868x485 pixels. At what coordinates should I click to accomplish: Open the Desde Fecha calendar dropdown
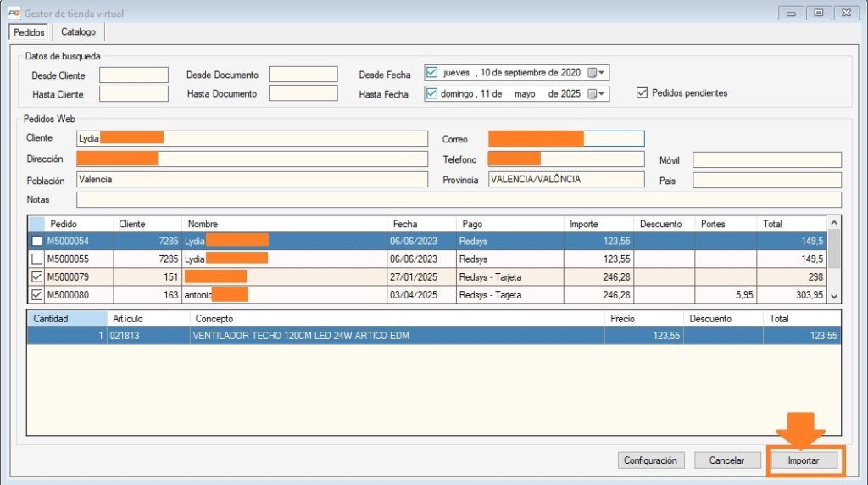(x=596, y=73)
